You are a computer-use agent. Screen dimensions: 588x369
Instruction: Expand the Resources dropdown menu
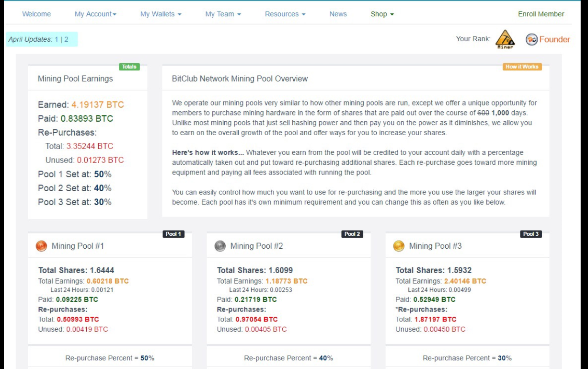pos(285,14)
